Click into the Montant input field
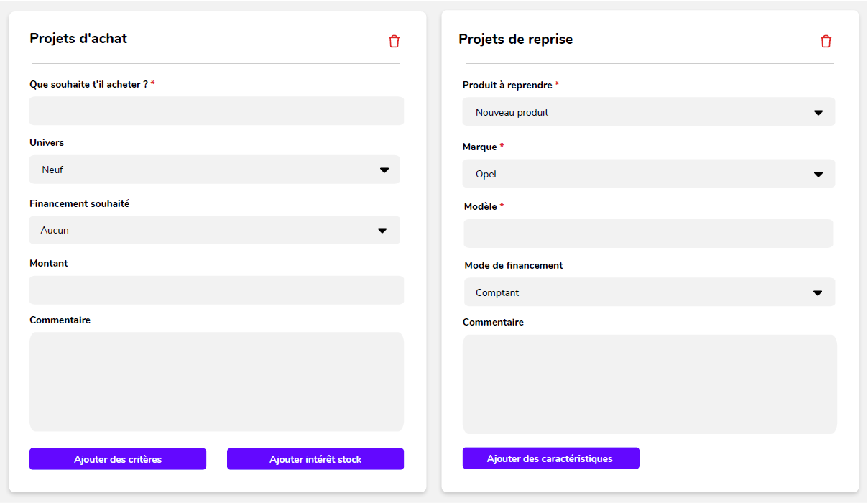Image resolution: width=868 pixels, height=503 pixels. coord(216,290)
